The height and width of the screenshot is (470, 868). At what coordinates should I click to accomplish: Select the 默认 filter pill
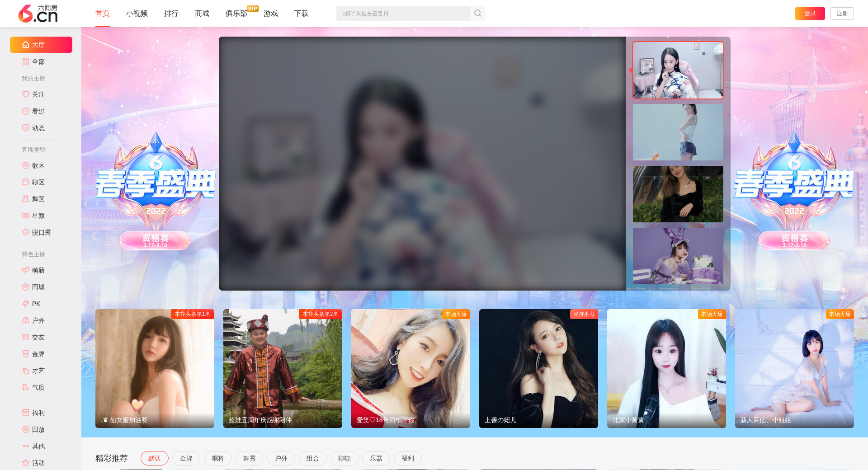pos(154,458)
